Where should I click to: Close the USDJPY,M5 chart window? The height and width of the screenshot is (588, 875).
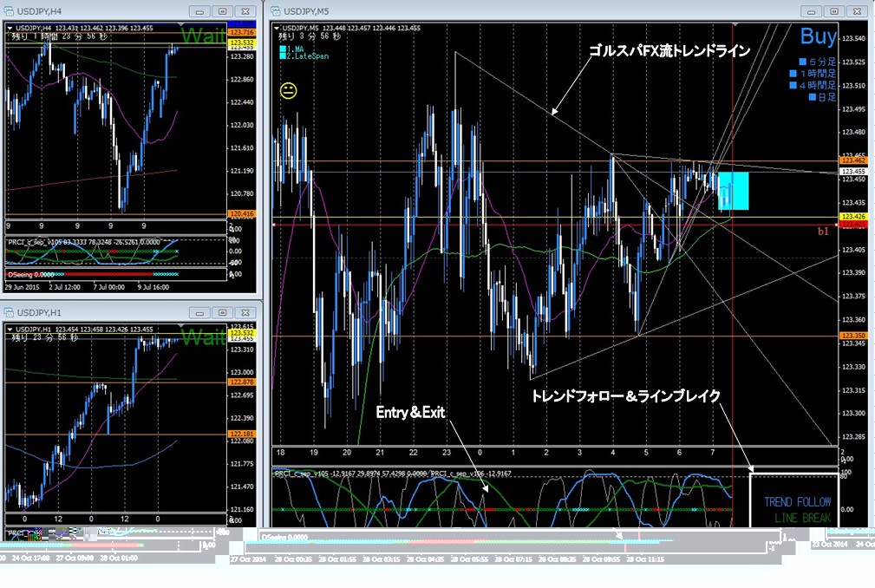(x=857, y=11)
